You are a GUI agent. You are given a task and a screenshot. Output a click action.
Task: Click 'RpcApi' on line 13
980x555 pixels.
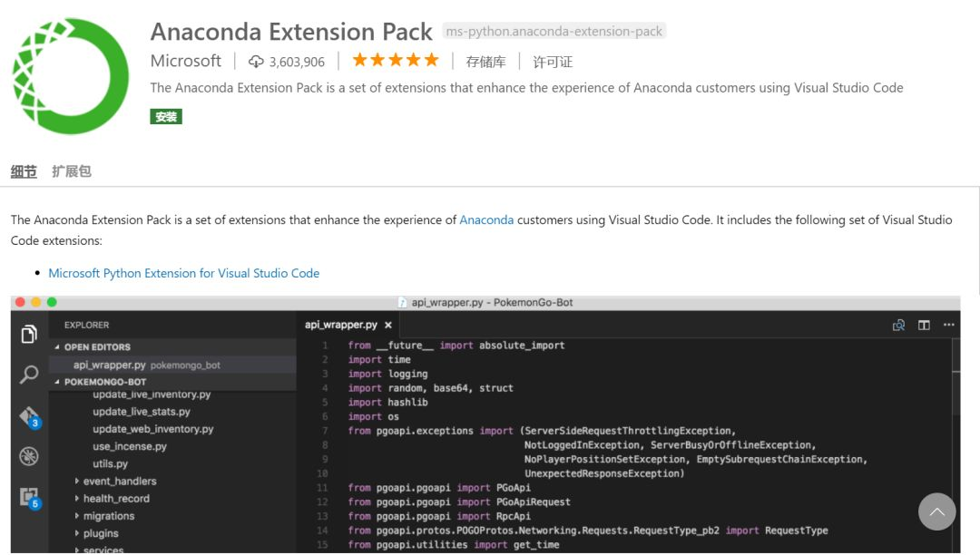pos(513,516)
